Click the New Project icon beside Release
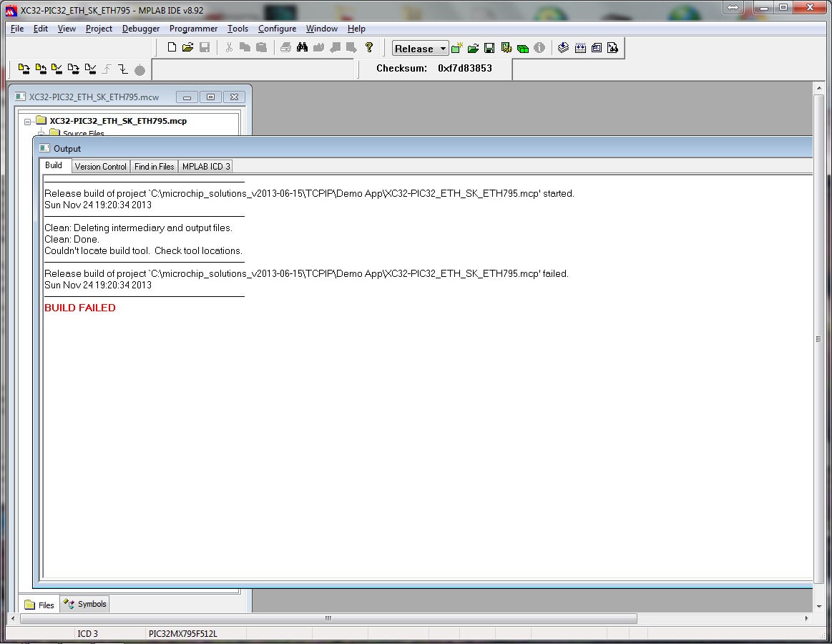Viewport: 832px width, 644px height. click(457, 49)
